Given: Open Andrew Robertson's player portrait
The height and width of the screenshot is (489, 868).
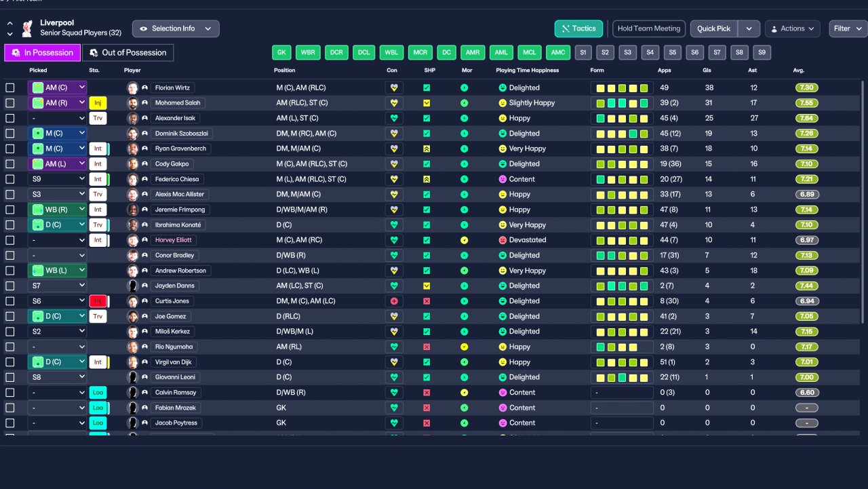Looking at the screenshot, I should pyautogui.click(x=133, y=271).
